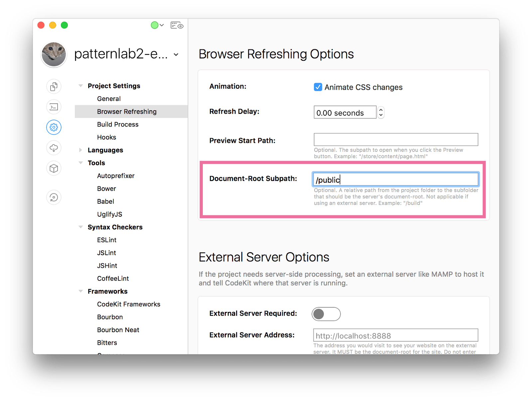Click the refresh/history icon at sidebar bottom
532x401 pixels.
point(54,197)
